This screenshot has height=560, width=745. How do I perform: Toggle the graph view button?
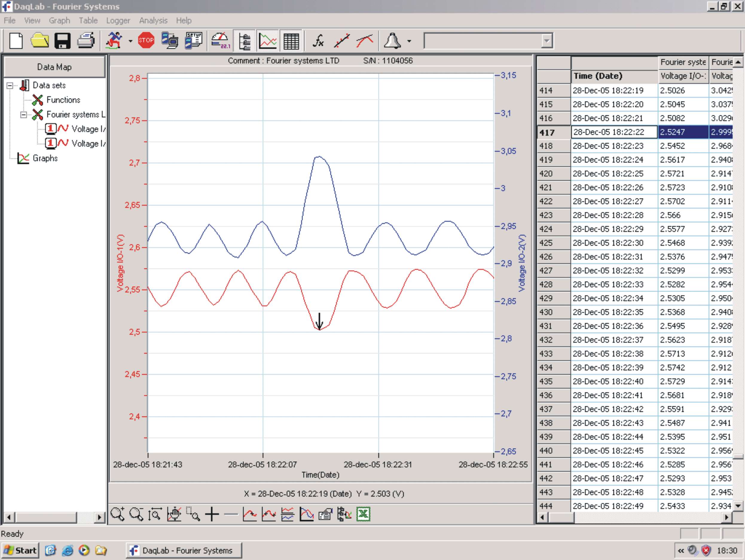(x=268, y=40)
